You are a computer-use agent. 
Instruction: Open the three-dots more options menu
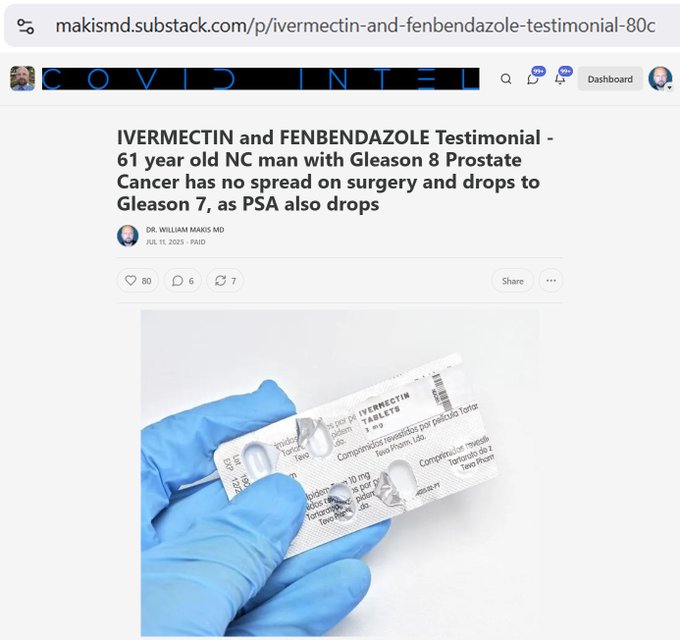(551, 281)
